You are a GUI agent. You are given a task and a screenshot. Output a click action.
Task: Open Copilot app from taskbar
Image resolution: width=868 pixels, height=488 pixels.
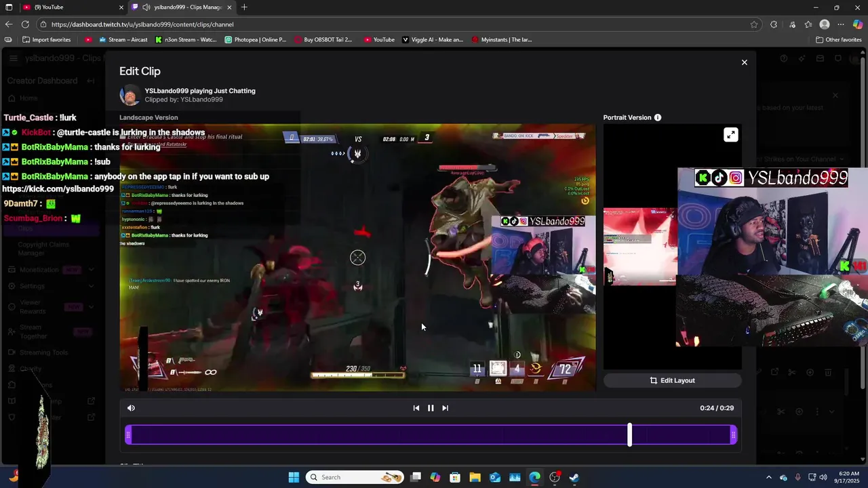click(435, 477)
